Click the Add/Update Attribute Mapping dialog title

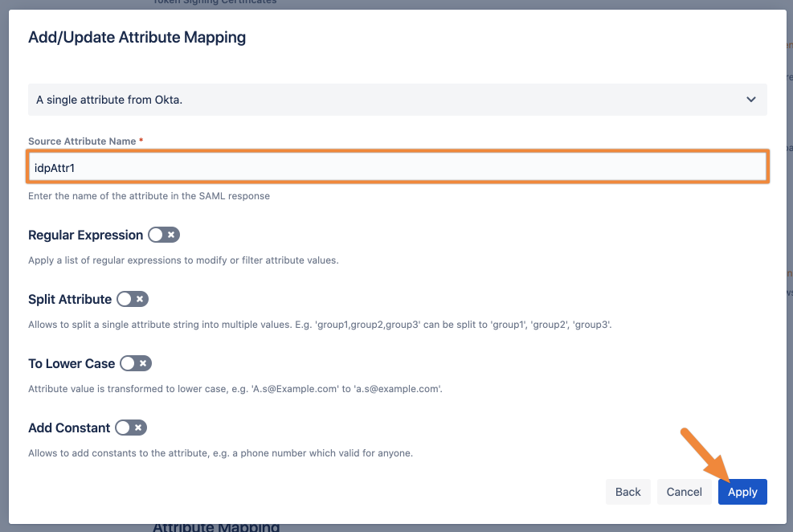tap(137, 37)
